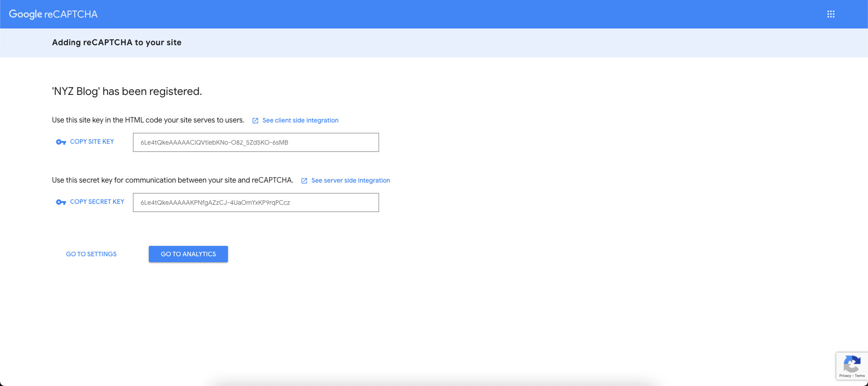The height and width of the screenshot is (386, 868).
Task: Click external-link icon for server side integration
Action: pos(304,181)
